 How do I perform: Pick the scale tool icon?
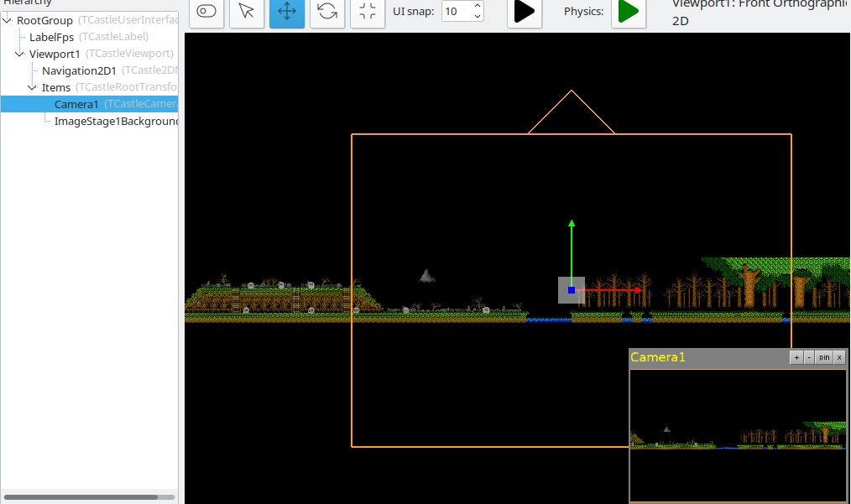click(368, 12)
